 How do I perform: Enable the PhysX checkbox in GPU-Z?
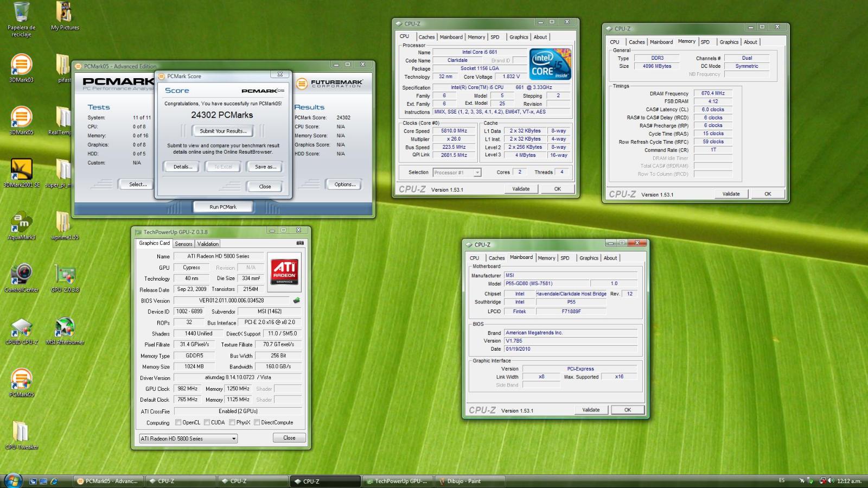232,422
